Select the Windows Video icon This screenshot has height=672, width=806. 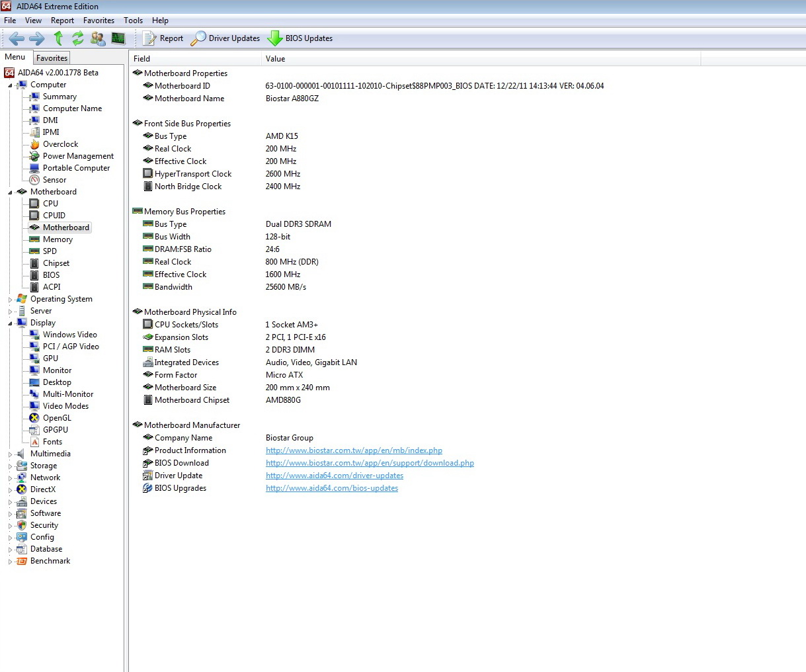(x=34, y=335)
